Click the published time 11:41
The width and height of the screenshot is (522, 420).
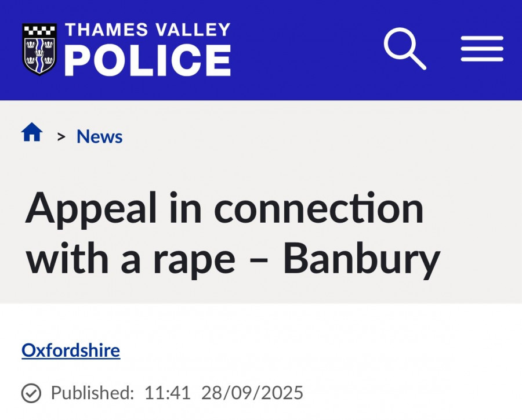click(x=168, y=393)
